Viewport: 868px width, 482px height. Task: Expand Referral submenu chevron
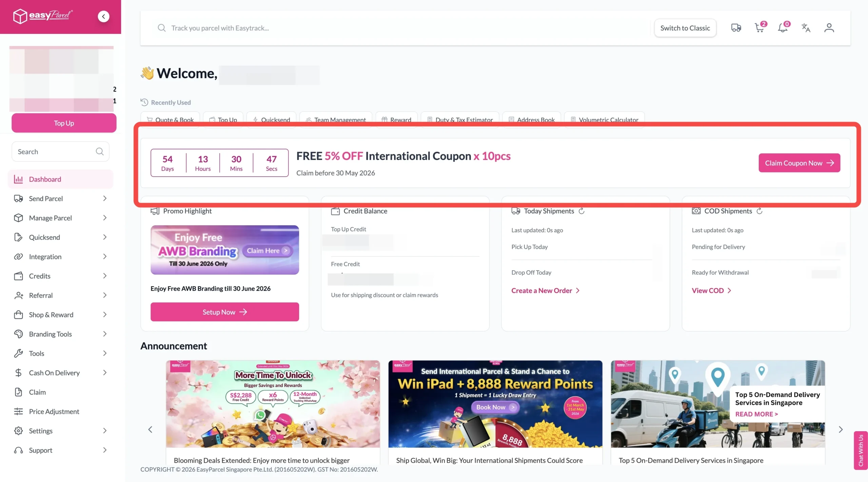click(x=105, y=295)
